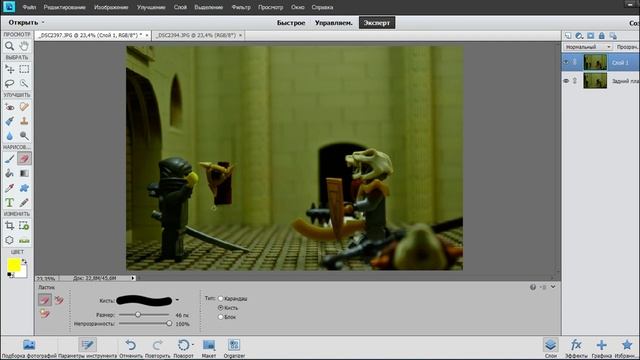This screenshot has height=360, width=640.
Task: Select the Gradient tool
Action: pyautogui.click(x=24, y=173)
